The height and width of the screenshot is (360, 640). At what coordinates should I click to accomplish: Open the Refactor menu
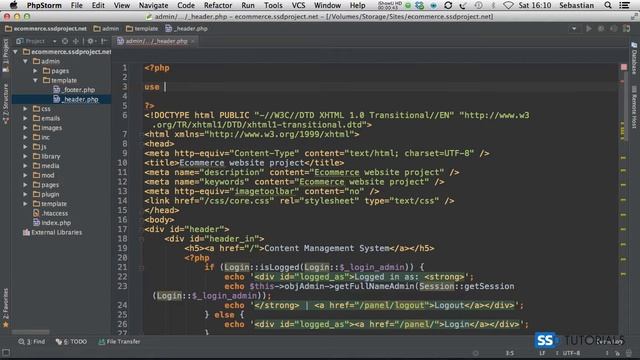[218, 5]
